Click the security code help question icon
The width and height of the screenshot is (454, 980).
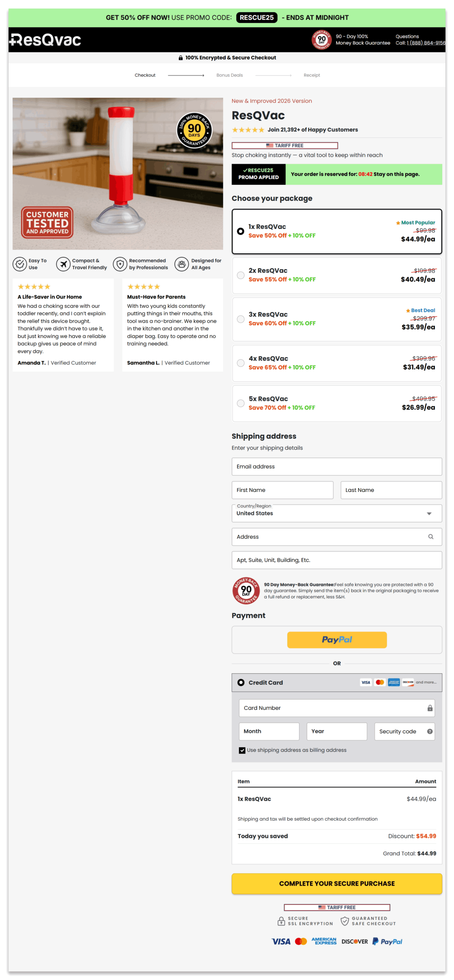click(430, 732)
